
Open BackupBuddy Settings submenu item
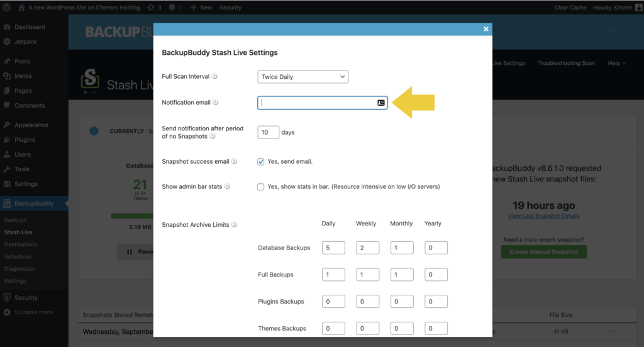15,281
